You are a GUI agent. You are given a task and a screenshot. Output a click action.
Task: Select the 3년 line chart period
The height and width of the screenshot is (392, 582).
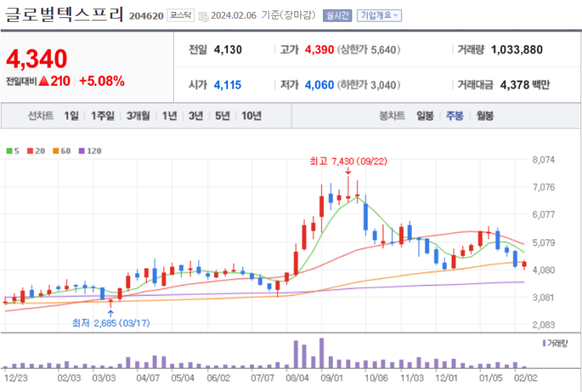tap(196, 116)
